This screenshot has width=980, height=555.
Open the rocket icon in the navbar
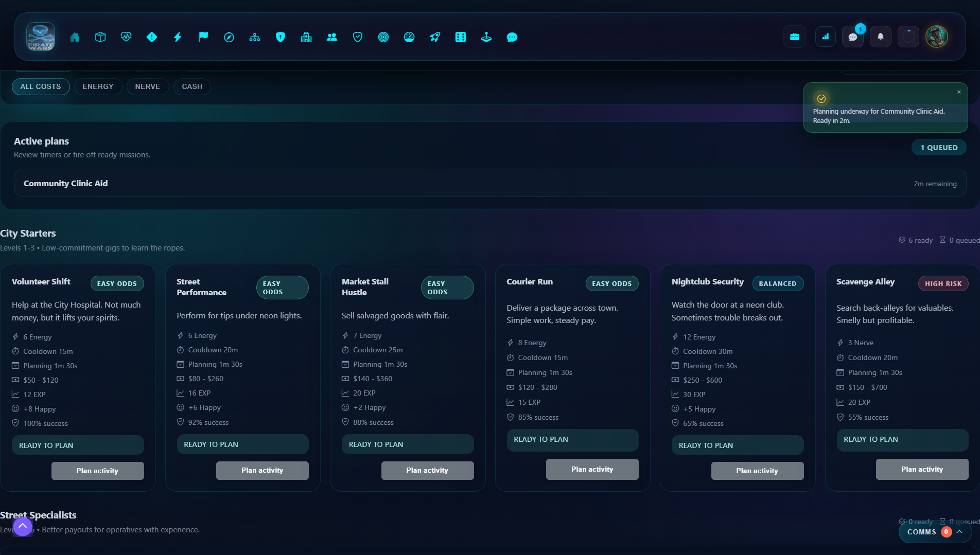tap(435, 37)
